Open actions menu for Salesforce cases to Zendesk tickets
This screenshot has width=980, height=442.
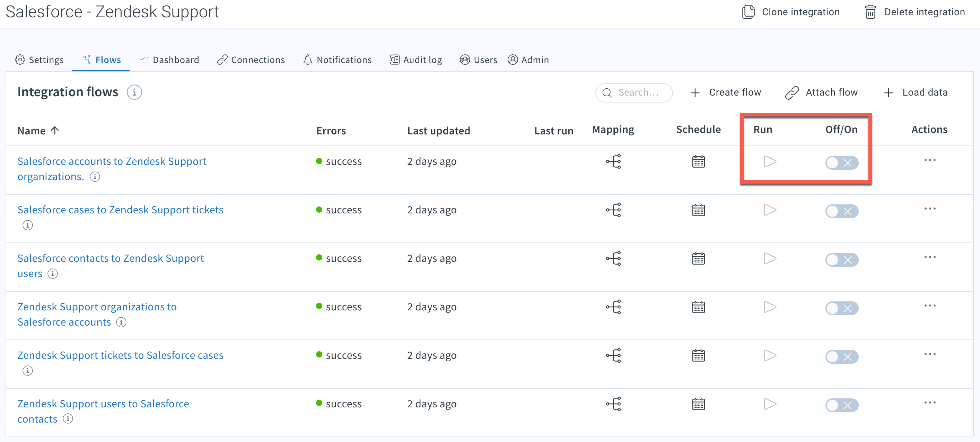930,209
